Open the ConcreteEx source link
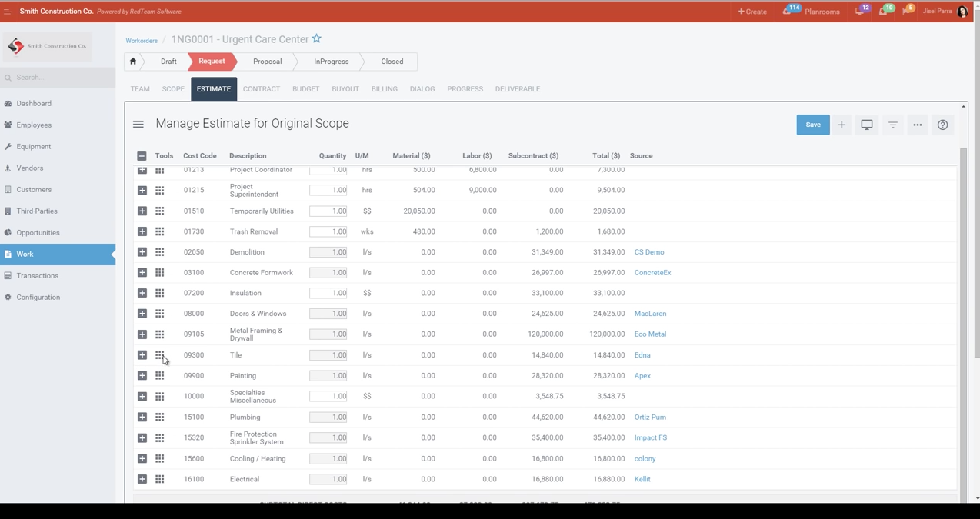Viewport: 980px width, 519px height. click(x=652, y=272)
